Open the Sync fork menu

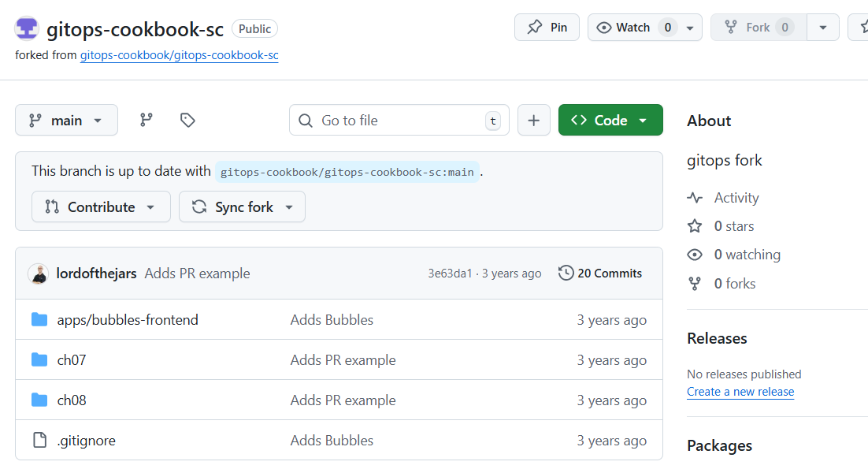pyautogui.click(x=242, y=207)
